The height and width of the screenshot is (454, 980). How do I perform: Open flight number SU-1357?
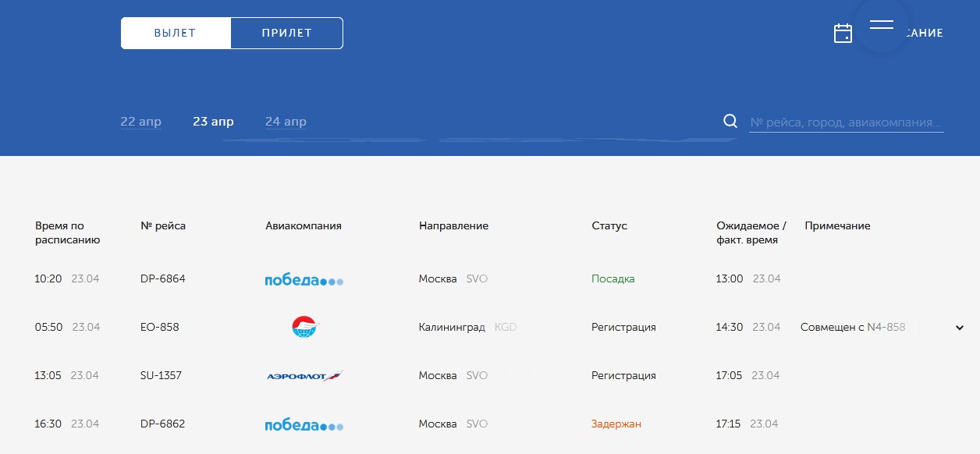pos(161,375)
